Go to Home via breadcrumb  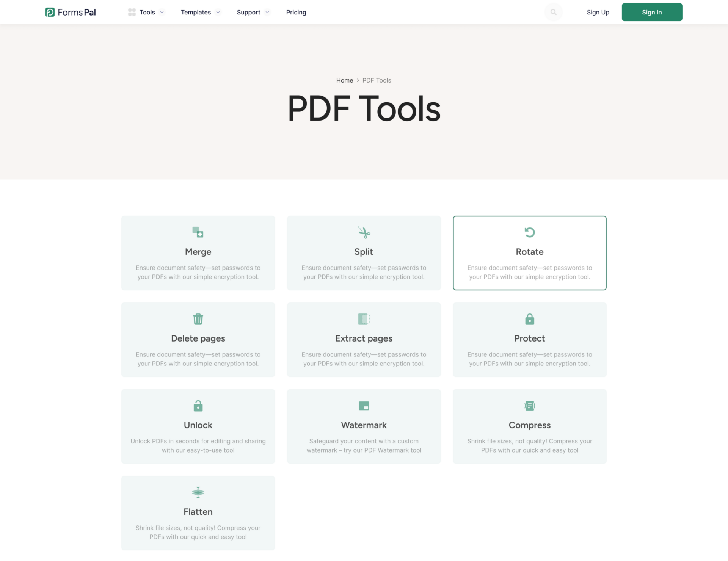tap(344, 80)
